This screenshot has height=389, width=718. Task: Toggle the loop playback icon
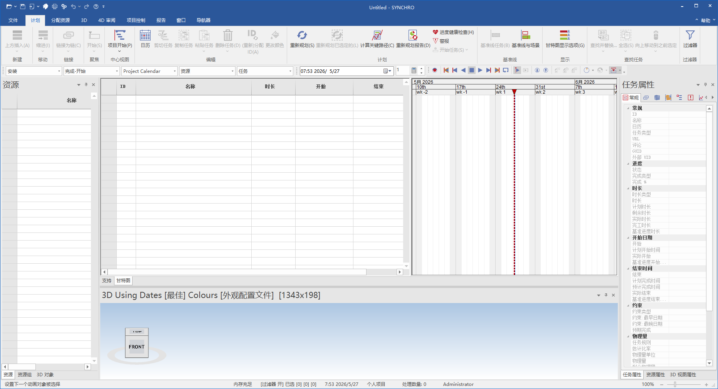coord(506,70)
